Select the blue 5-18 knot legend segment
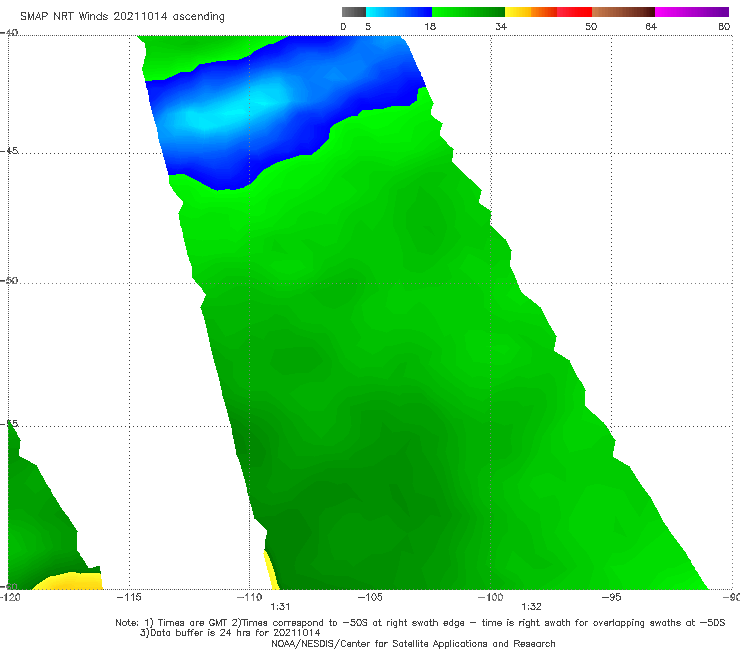The height and width of the screenshot is (650, 740). tap(399, 12)
